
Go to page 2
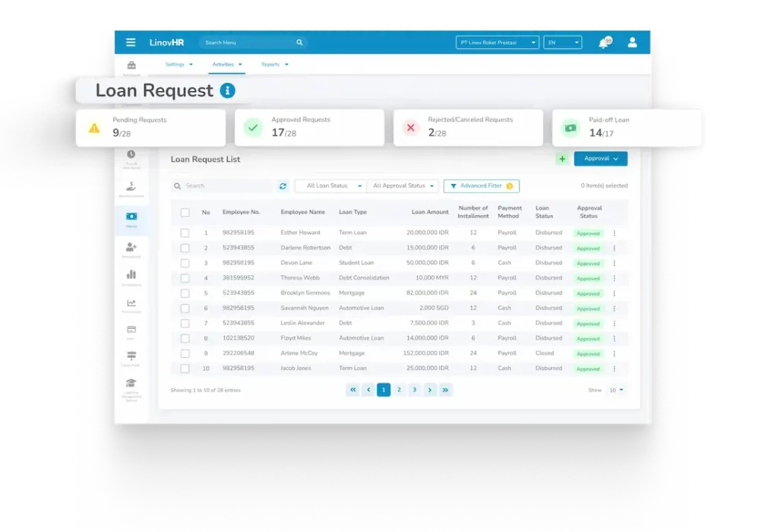click(399, 390)
